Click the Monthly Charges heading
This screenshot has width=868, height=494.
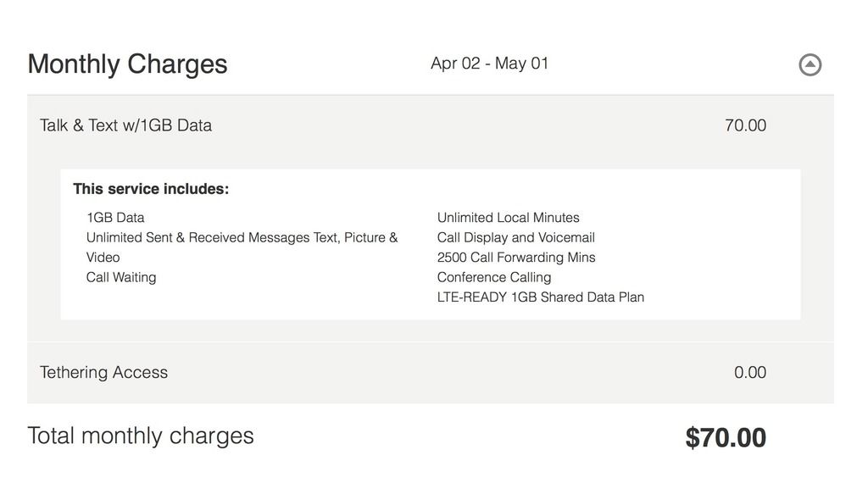(127, 64)
